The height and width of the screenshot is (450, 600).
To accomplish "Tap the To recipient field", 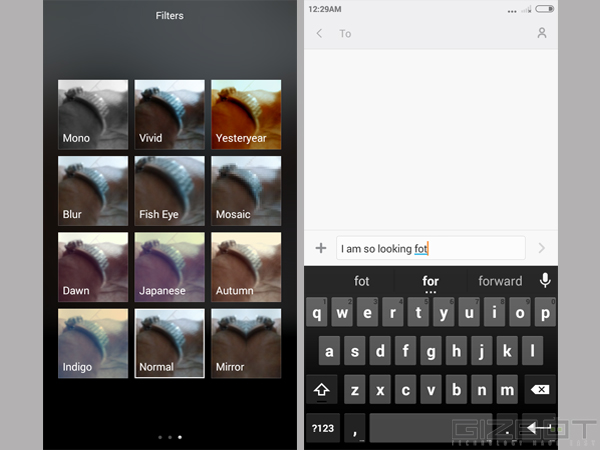I will 430,33.
